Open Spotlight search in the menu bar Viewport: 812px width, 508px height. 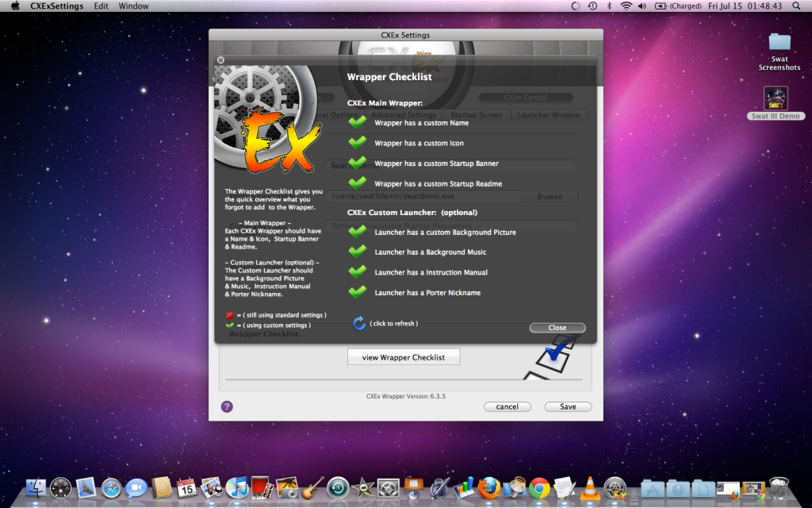(796, 6)
